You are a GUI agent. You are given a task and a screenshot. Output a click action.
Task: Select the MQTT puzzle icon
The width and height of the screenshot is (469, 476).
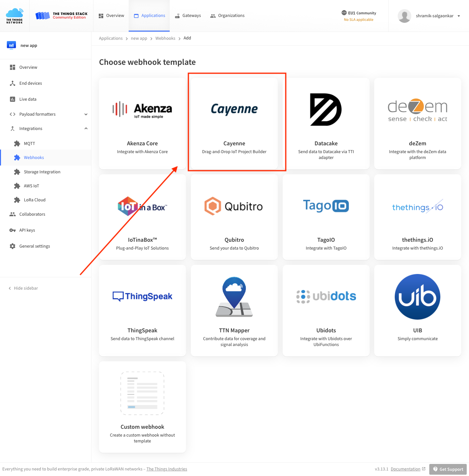(x=17, y=143)
